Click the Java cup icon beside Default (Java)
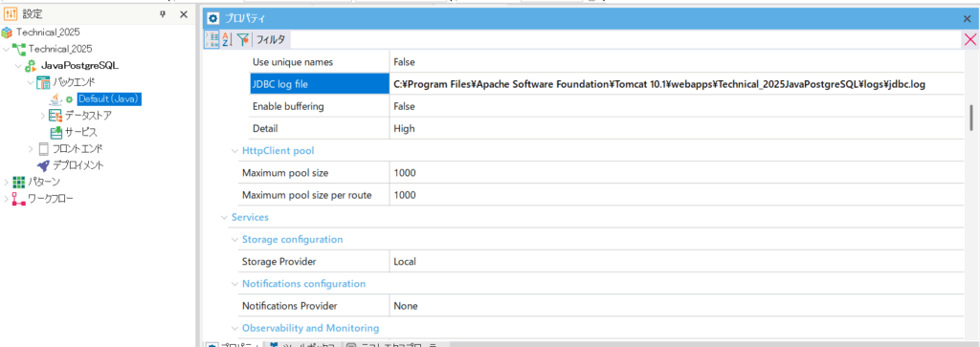This screenshot has height=347, width=980. (55, 98)
